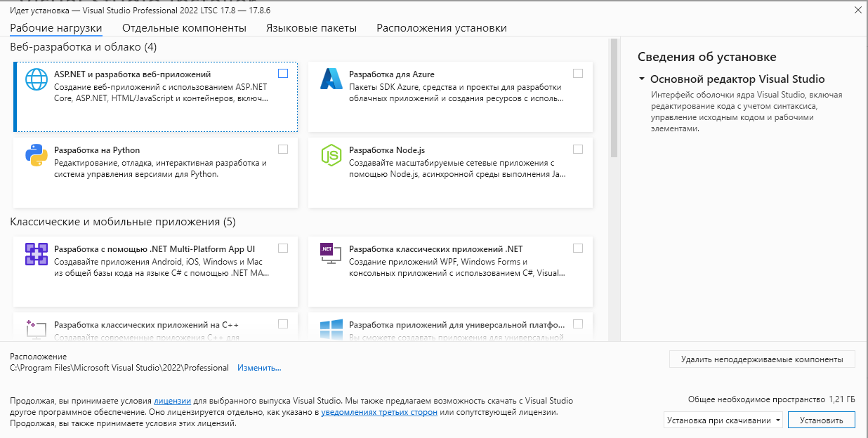Click the ASP.NET globe workload icon
This screenshot has height=438, width=868.
36,79
